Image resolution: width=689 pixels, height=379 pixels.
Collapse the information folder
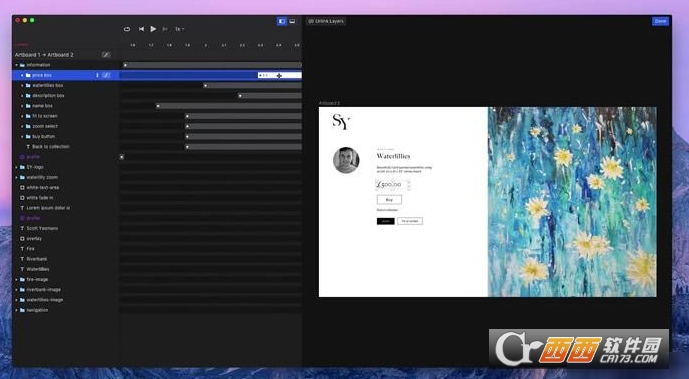point(17,65)
